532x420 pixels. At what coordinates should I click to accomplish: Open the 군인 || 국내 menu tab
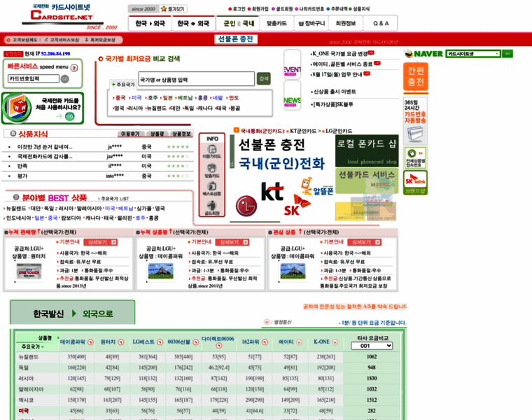pyautogui.click(x=239, y=23)
